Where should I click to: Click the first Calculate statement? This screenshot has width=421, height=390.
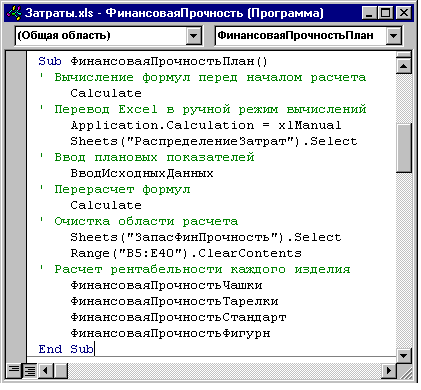(106, 93)
